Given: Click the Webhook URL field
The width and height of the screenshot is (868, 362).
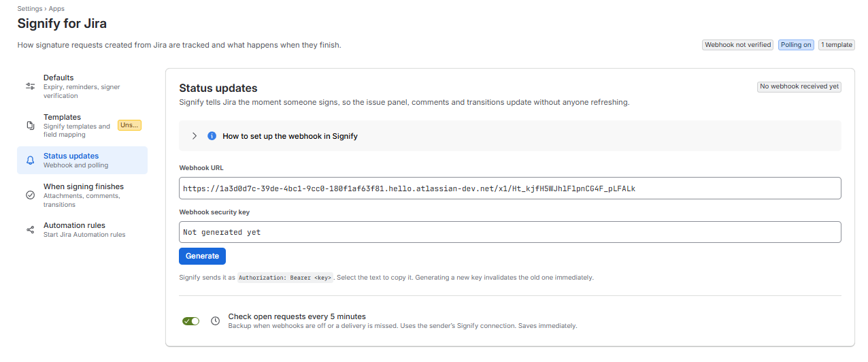Looking at the screenshot, I should [x=510, y=188].
